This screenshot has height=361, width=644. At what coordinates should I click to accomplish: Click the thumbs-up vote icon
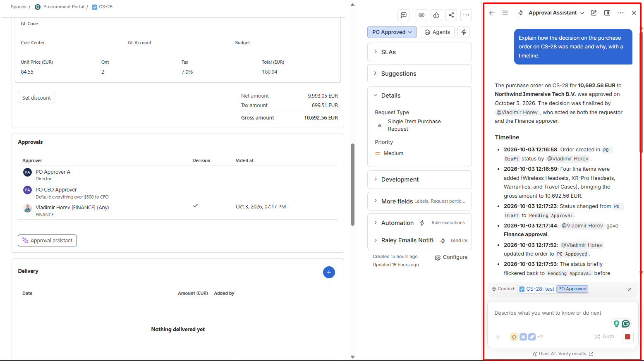coord(436,15)
